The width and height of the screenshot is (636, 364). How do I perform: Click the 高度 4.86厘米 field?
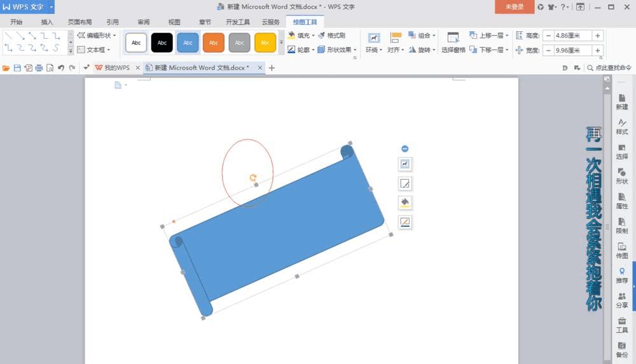573,36
